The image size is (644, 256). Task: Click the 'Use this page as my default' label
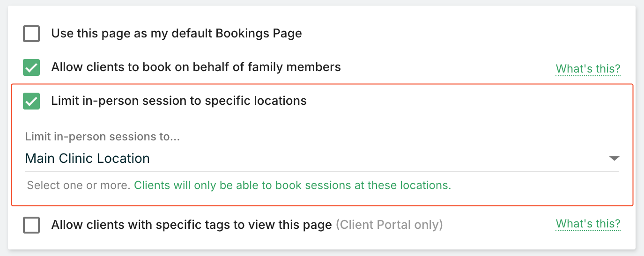pyautogui.click(x=176, y=34)
